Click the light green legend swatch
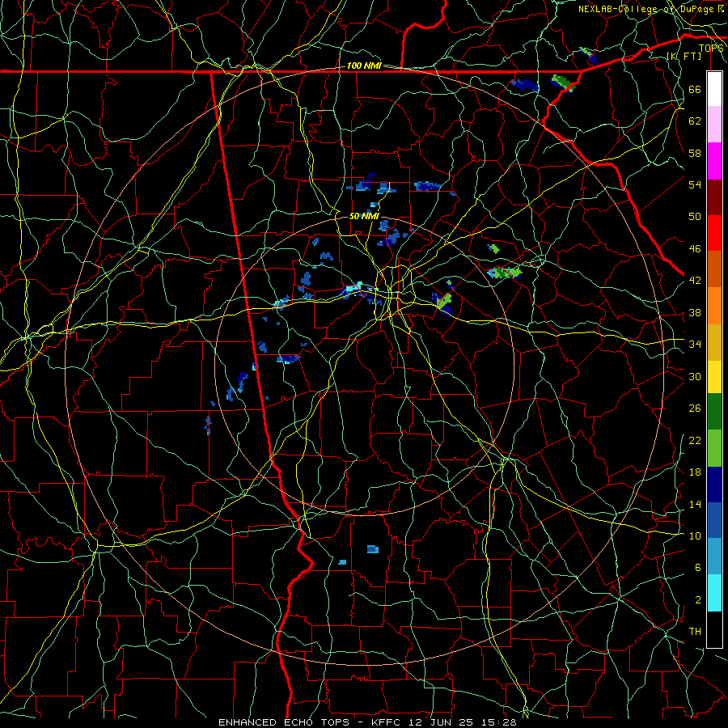The height and width of the screenshot is (728, 728). [x=714, y=448]
